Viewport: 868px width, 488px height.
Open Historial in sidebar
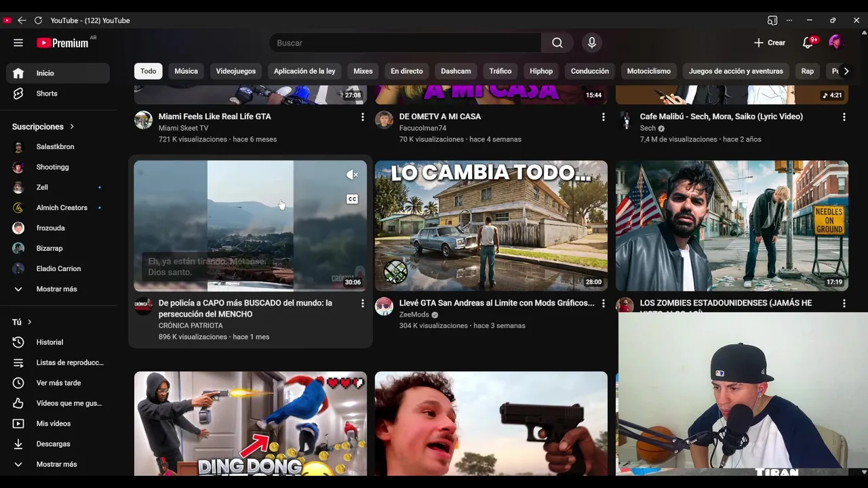pyautogui.click(x=58, y=342)
